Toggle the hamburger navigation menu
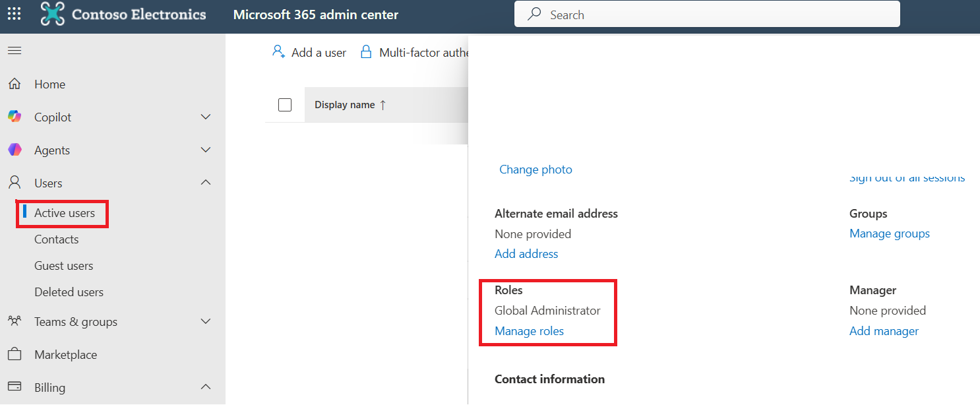Screen dimensions: 980x405 pos(14,51)
